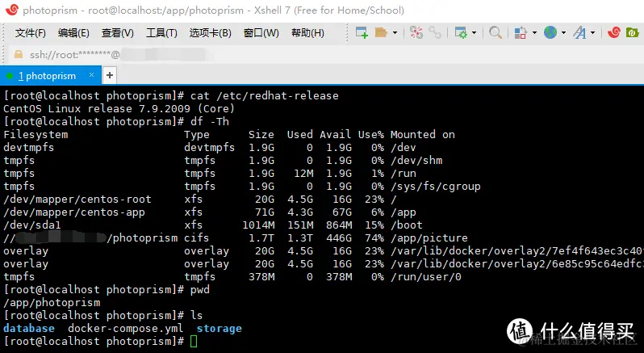
Task: Click the Font 'A' icon
Action: click(580, 32)
